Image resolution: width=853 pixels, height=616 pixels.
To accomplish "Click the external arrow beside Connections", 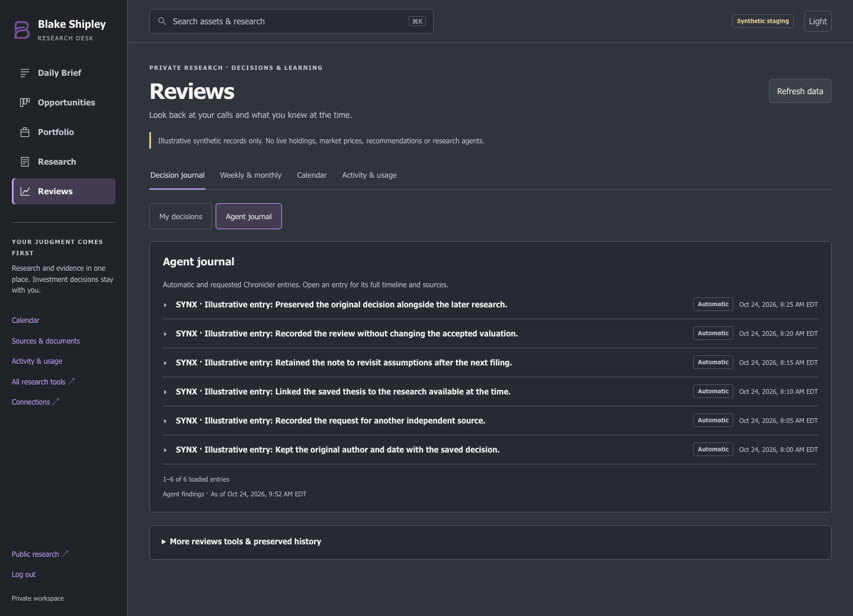I will click(x=56, y=402).
